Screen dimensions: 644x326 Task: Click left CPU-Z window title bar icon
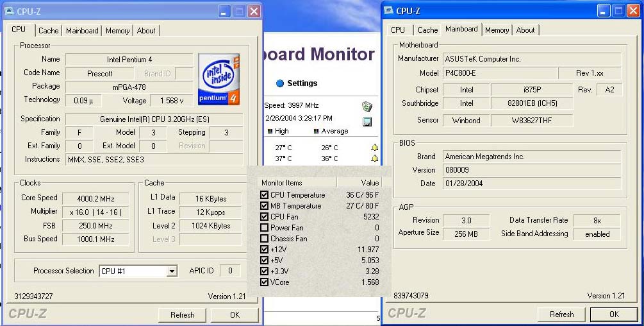tap(9, 11)
